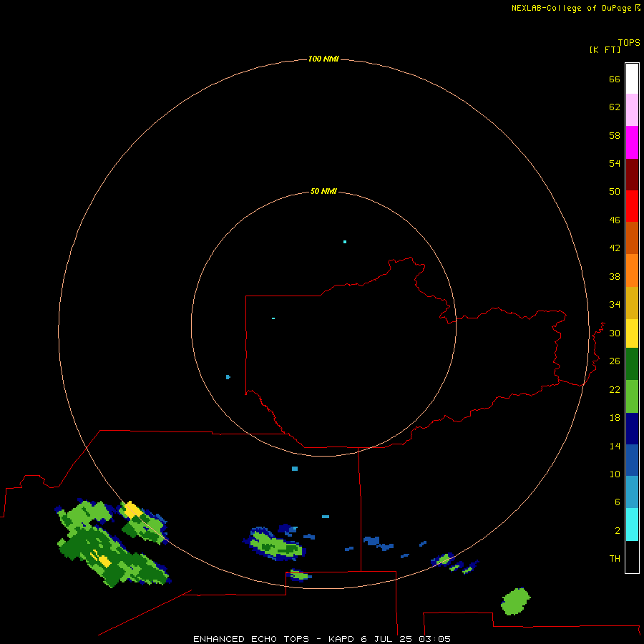Click the black TH threshold swatch
This screenshot has width=644, height=644.
click(x=632, y=557)
